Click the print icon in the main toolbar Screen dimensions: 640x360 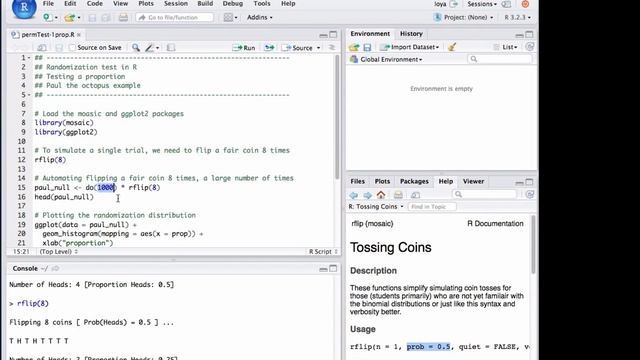point(123,18)
